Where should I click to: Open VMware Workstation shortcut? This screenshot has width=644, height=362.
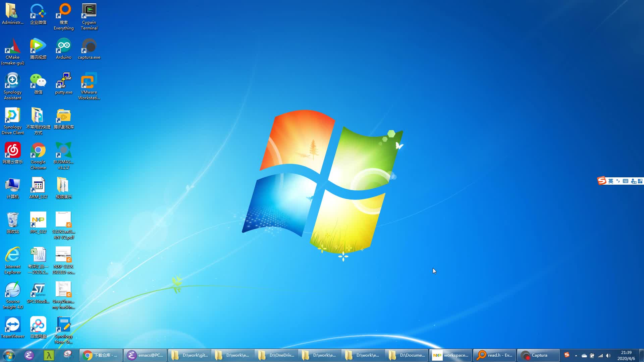(x=89, y=86)
